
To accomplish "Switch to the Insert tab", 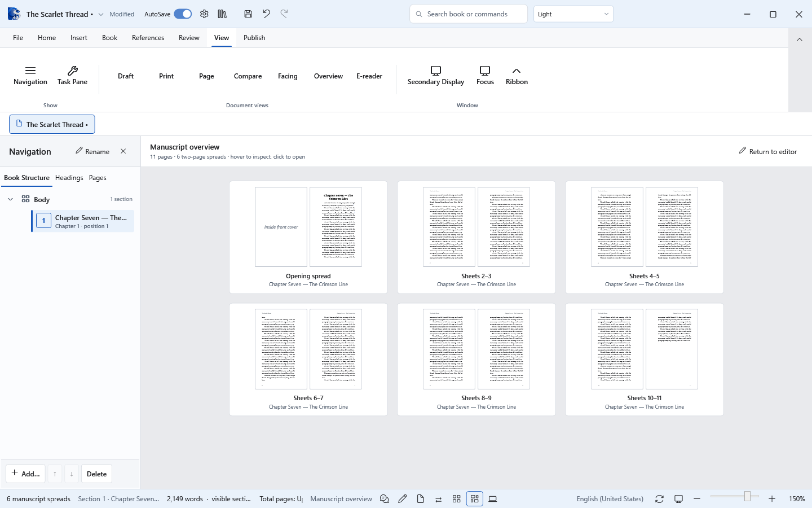I will [79, 38].
